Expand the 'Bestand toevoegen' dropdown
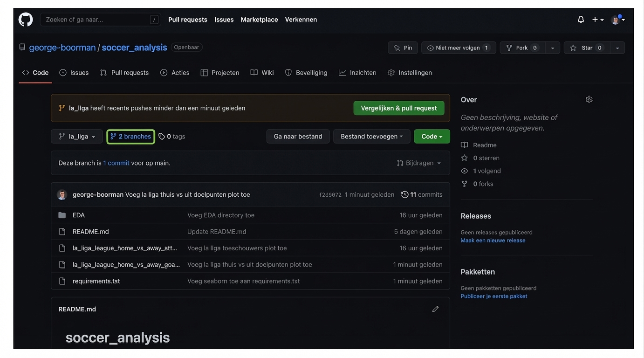This screenshot has height=358, width=644. click(371, 137)
